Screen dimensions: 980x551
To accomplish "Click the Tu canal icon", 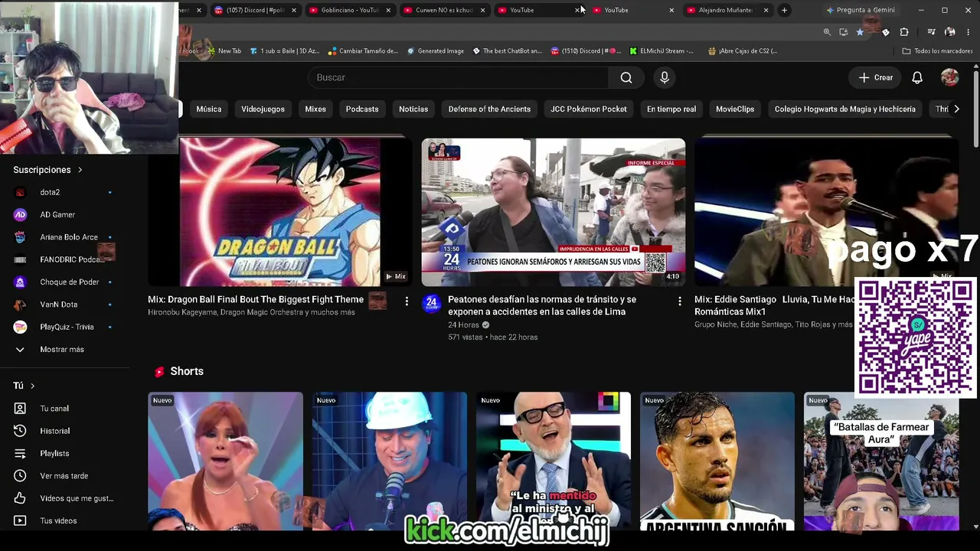I will [x=21, y=409].
